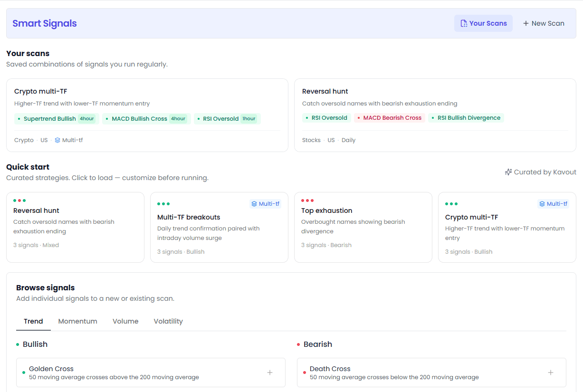Viewport: 583px width, 392px height.
Task: Select the RSI Bullish Divergence chip
Action: 466,118
